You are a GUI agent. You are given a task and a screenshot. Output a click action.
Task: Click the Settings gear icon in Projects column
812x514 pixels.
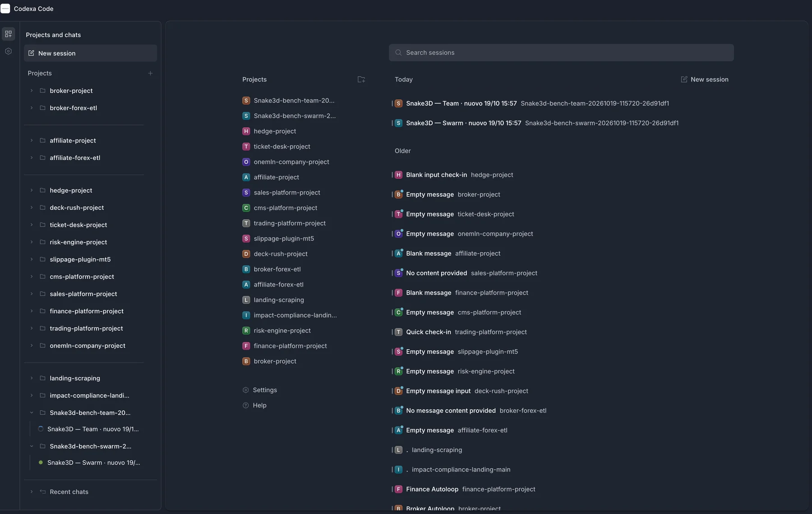(x=246, y=390)
